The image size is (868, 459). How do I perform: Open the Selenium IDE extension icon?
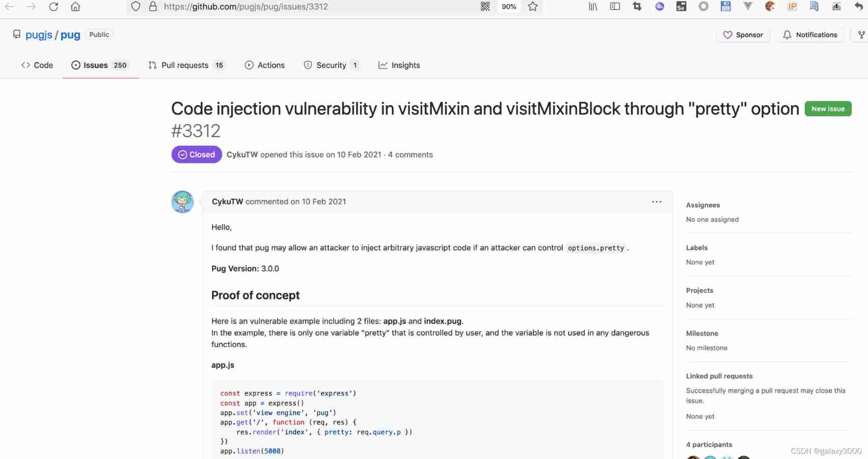pyautogui.click(x=681, y=7)
